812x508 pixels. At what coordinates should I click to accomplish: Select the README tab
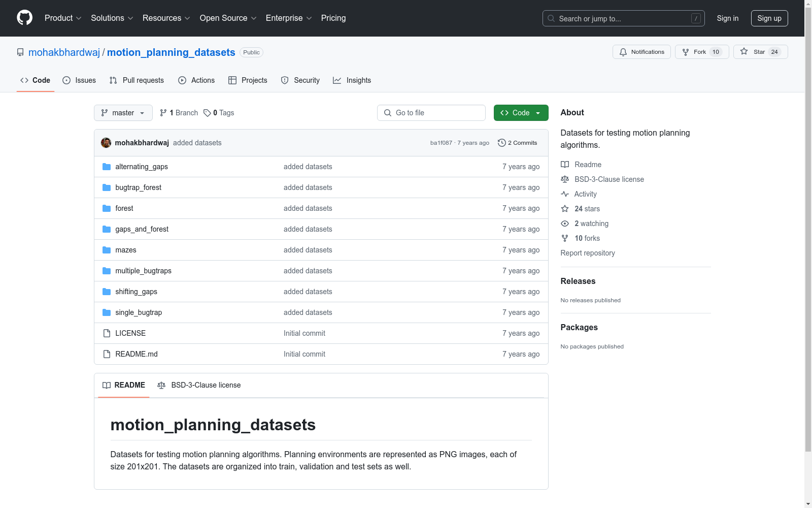pos(124,385)
